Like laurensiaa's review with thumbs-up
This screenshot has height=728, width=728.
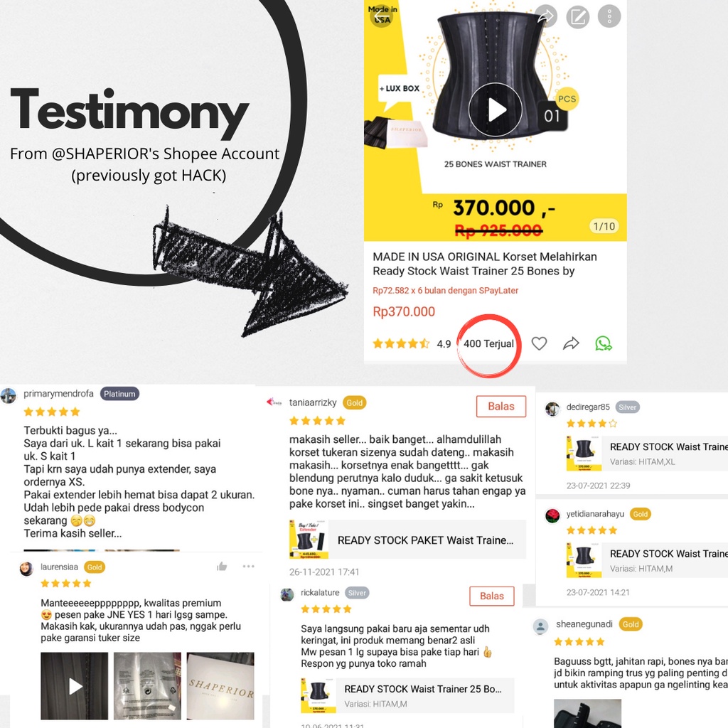coord(222,566)
